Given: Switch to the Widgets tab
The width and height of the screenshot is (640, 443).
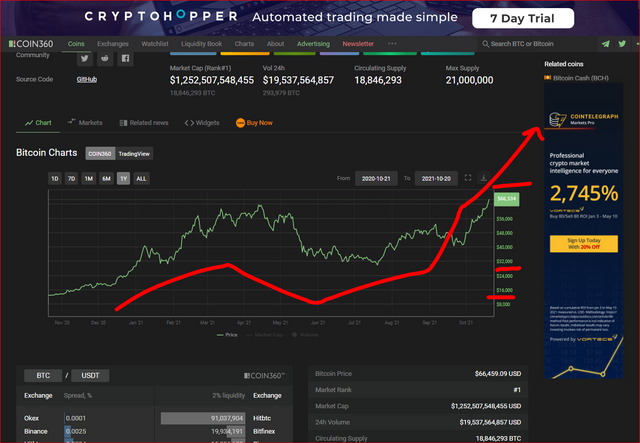Looking at the screenshot, I should pyautogui.click(x=202, y=122).
